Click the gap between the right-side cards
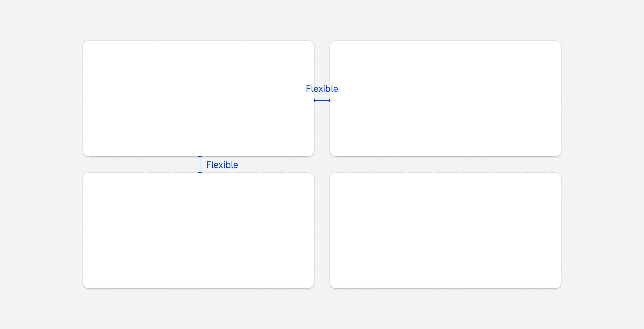 pyautogui.click(x=445, y=164)
